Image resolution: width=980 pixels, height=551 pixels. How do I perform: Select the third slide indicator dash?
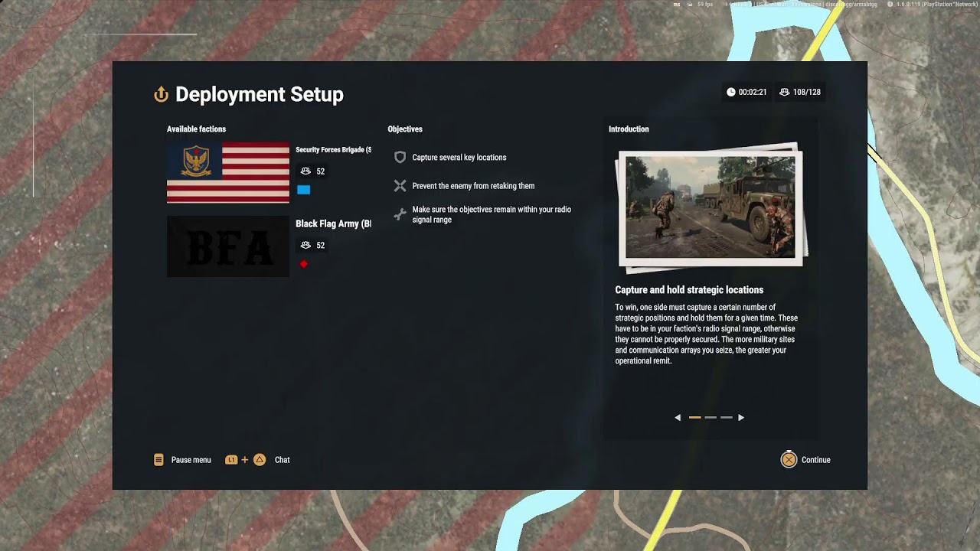pos(727,418)
